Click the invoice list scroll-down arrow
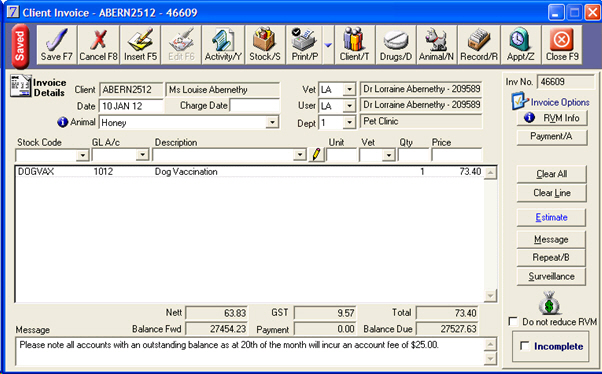Viewport: 602px width, 374px height. (490, 295)
